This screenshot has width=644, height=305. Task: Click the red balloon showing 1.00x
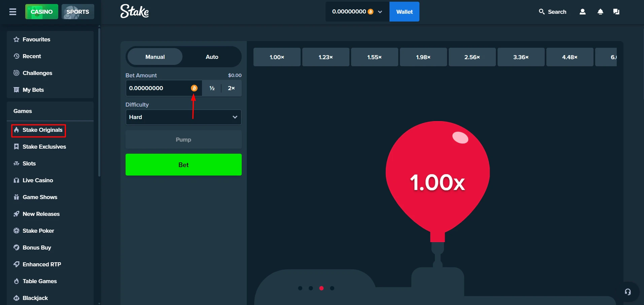click(437, 182)
